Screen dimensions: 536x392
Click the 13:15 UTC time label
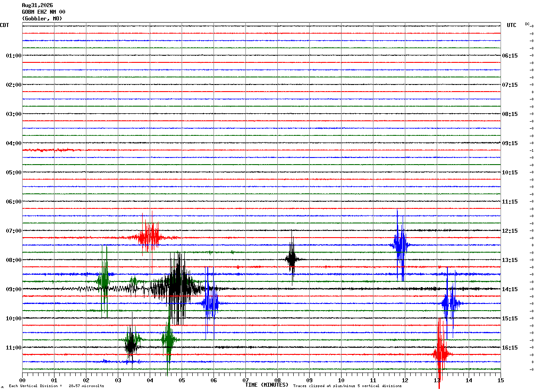pyautogui.click(x=509, y=260)
